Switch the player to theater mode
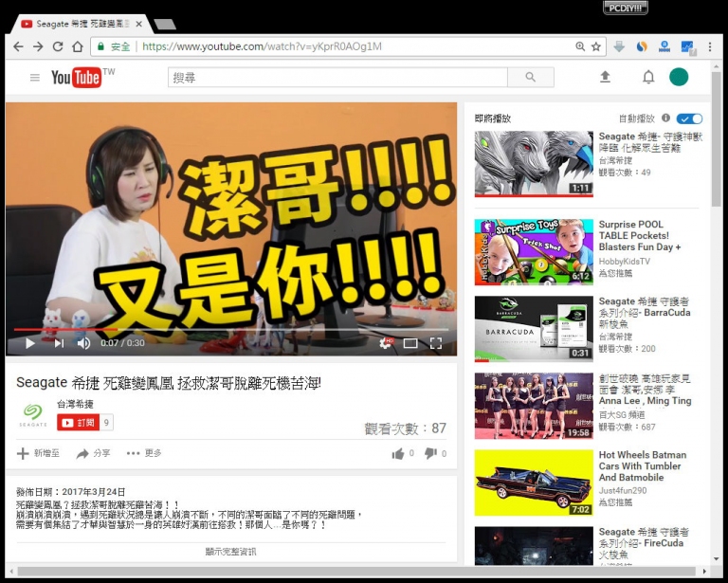Viewport: 728px width, 583px height. pos(410,343)
